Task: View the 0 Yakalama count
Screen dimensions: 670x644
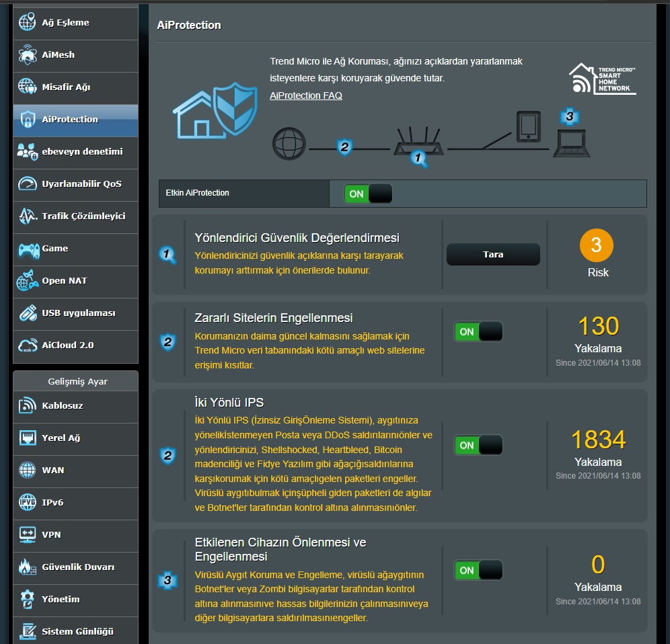Action: click(598, 565)
